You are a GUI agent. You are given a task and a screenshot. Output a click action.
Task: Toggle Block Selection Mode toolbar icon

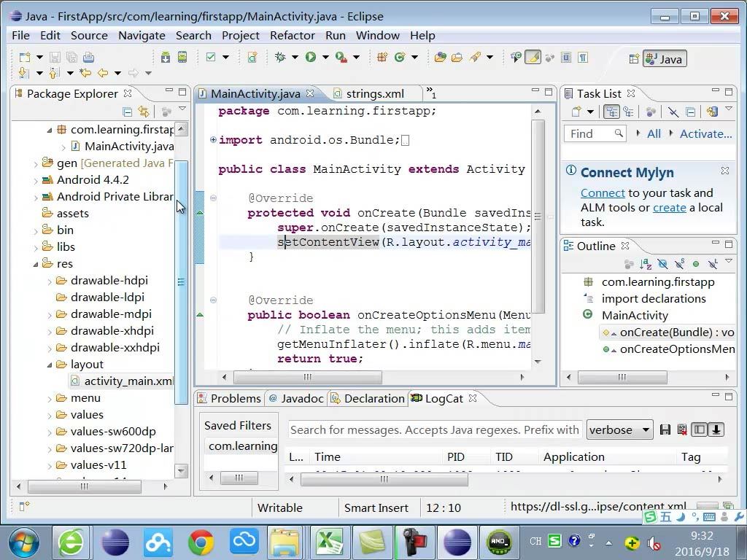[566, 58]
